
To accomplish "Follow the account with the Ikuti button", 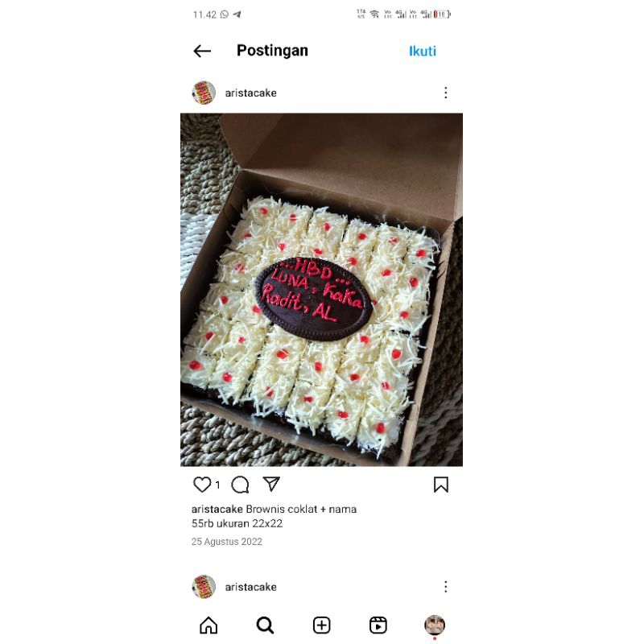I will click(x=422, y=51).
